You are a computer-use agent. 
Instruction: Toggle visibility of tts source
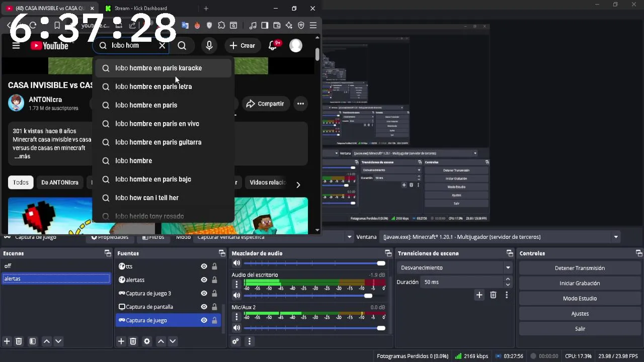point(204,266)
